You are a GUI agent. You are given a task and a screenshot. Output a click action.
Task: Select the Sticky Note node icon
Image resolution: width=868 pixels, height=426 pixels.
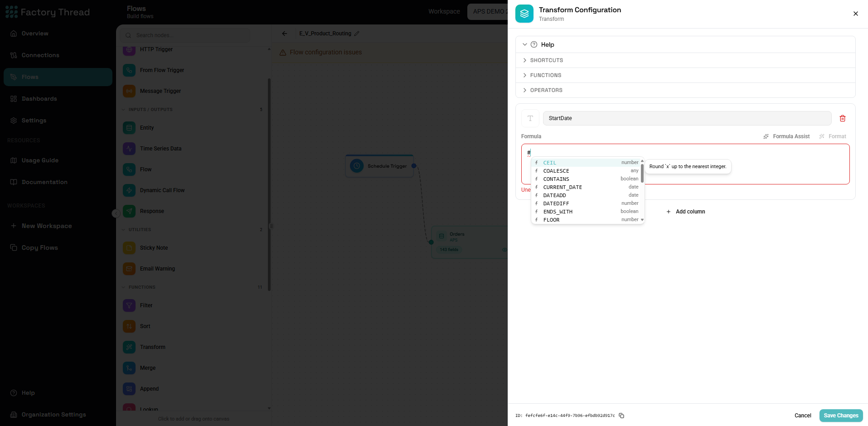[129, 248]
